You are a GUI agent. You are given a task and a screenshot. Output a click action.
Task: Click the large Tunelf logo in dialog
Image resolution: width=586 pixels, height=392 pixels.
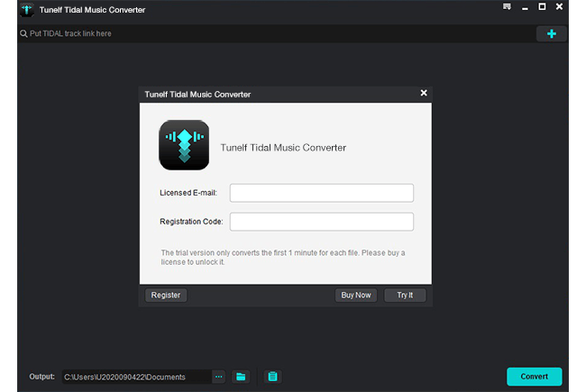click(184, 145)
